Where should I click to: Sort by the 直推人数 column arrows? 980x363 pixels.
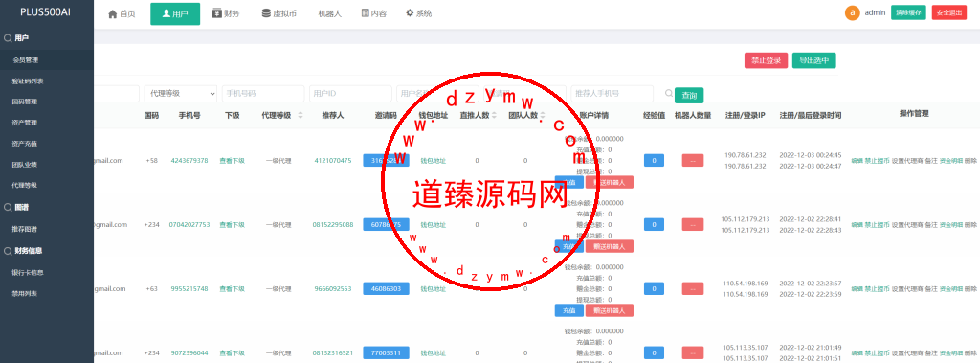(495, 115)
